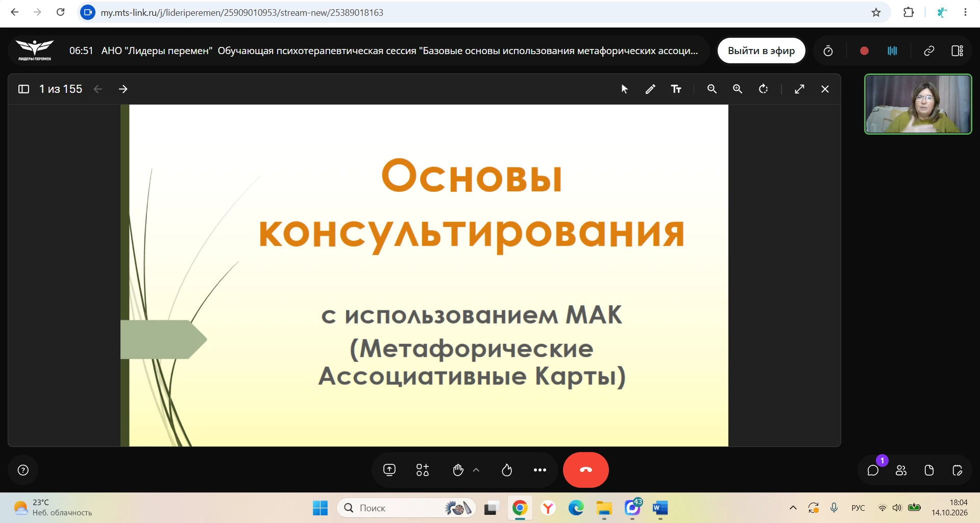
Task: Click the 1 из 155 slide counter
Action: tap(61, 89)
